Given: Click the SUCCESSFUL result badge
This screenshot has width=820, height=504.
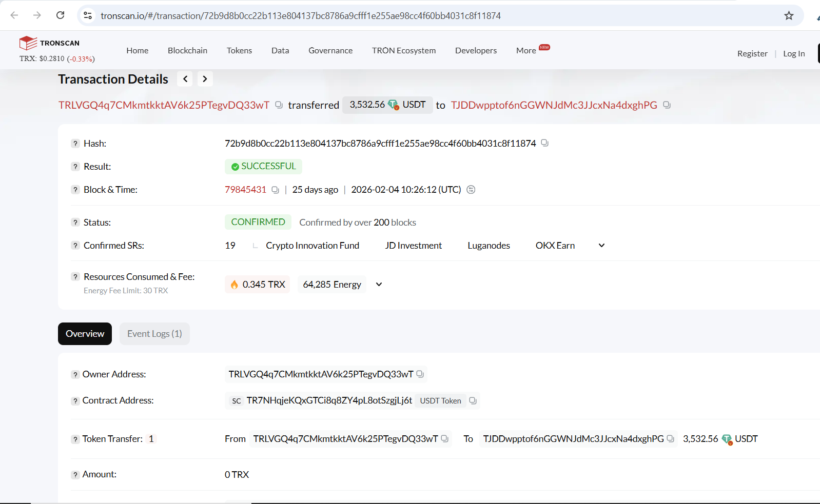Looking at the screenshot, I should click(263, 166).
